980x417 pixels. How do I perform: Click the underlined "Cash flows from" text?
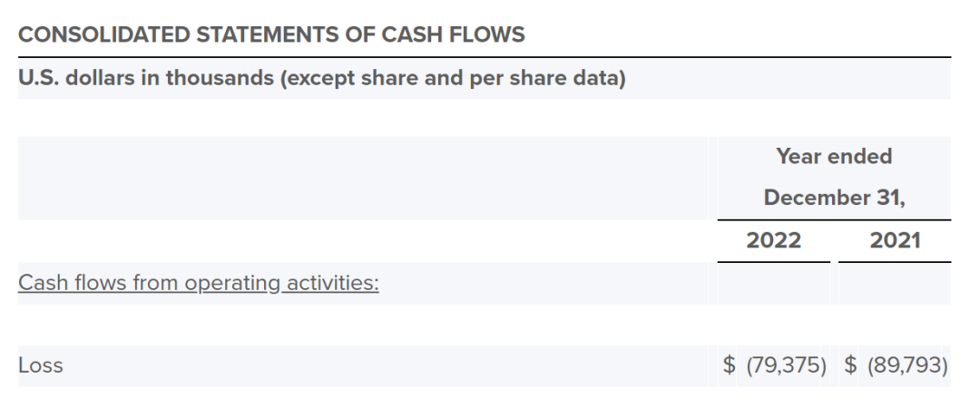click(77, 283)
